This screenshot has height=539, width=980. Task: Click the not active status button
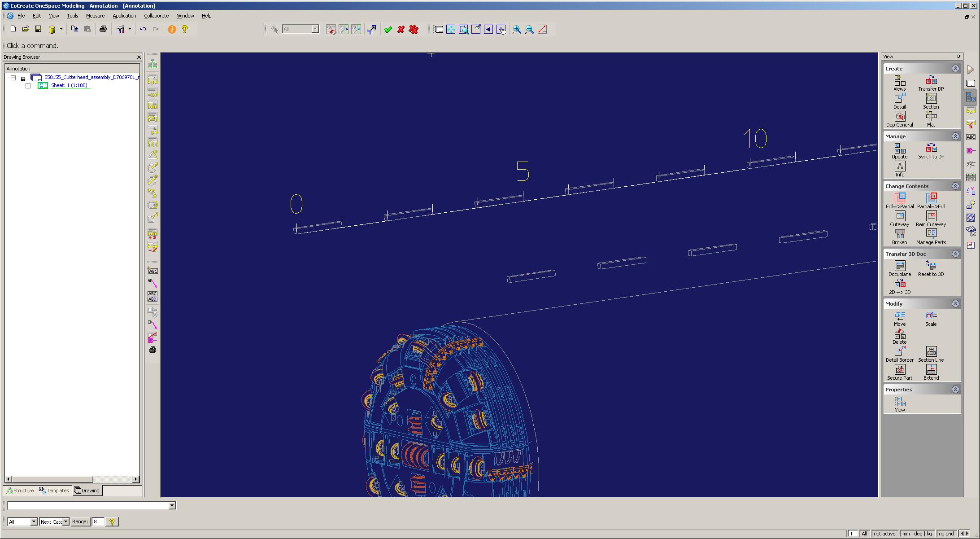click(884, 534)
